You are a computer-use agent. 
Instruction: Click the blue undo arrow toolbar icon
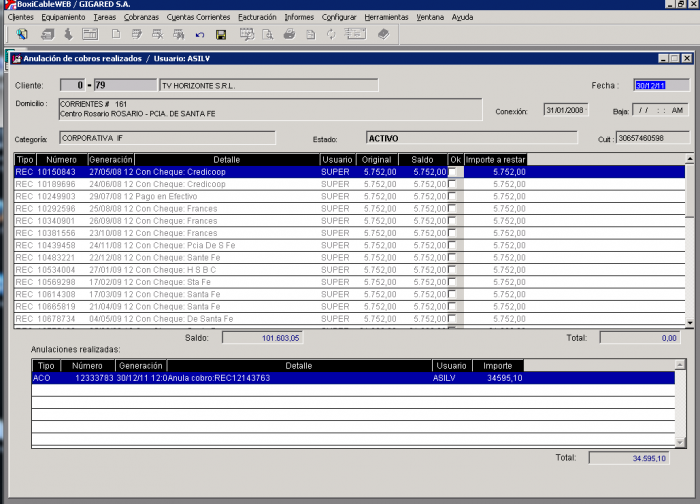point(200,34)
